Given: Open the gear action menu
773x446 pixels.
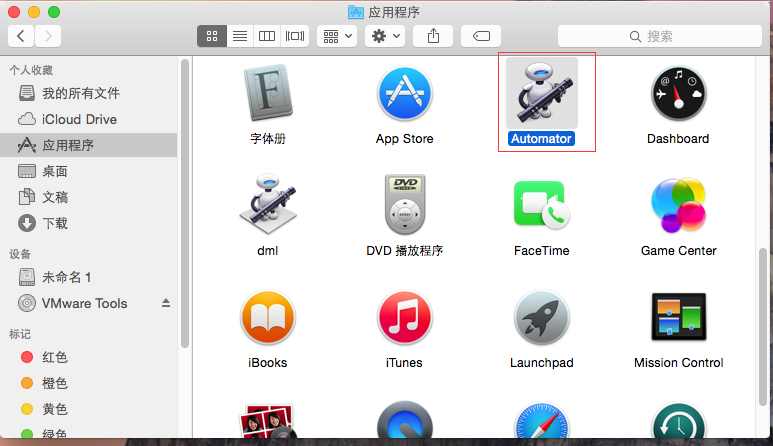Looking at the screenshot, I should click(x=385, y=36).
